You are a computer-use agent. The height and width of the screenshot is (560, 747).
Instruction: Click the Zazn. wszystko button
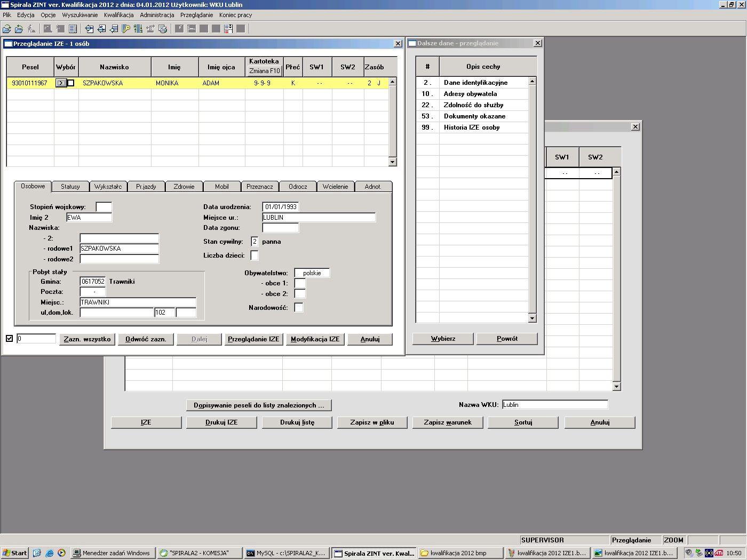[88, 339]
